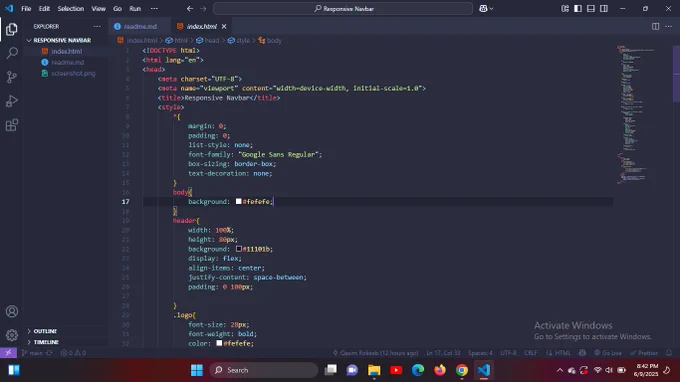Toggle the secondary sidebar layout button
Viewport: 680px width, 382px height.
pyautogui.click(x=604, y=9)
